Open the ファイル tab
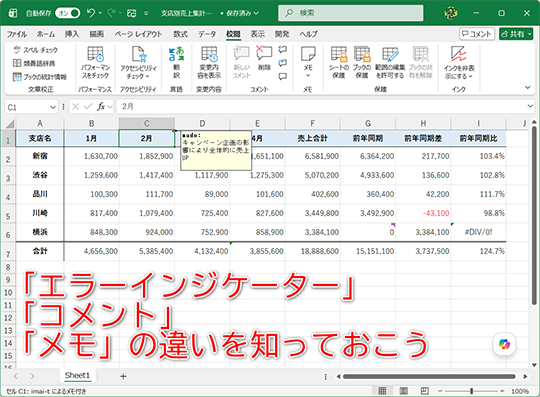The height and width of the screenshot is (397, 540). point(17,34)
